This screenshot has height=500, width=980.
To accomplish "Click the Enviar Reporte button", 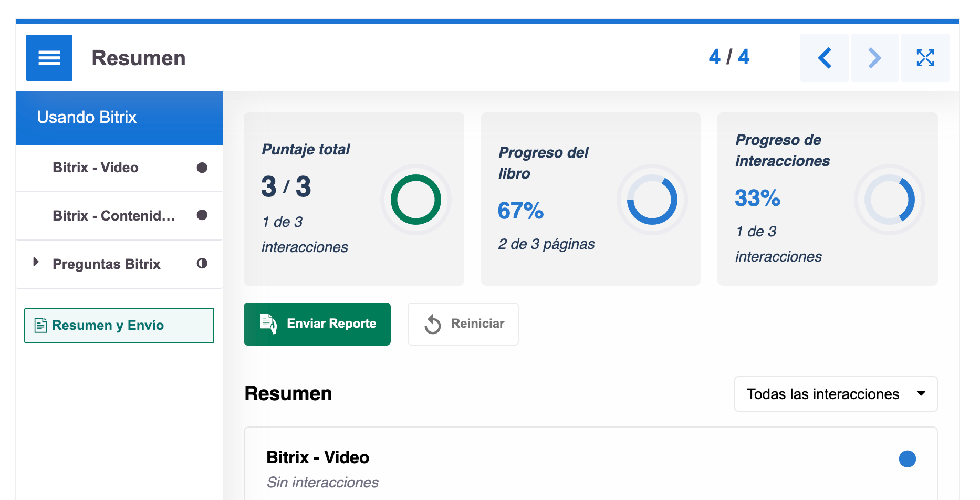I will [317, 324].
